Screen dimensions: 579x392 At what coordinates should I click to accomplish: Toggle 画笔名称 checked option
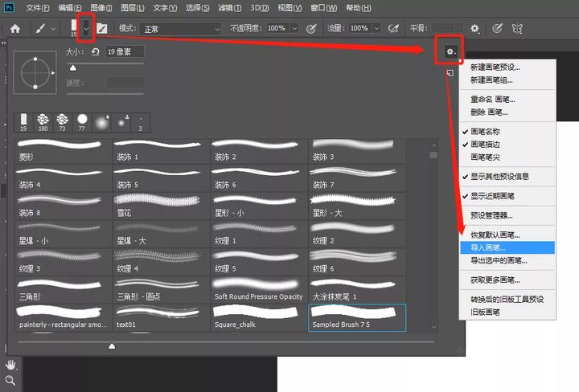pos(507,131)
